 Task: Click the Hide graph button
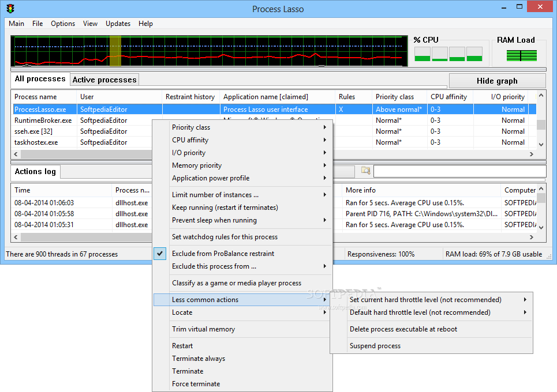coord(497,81)
